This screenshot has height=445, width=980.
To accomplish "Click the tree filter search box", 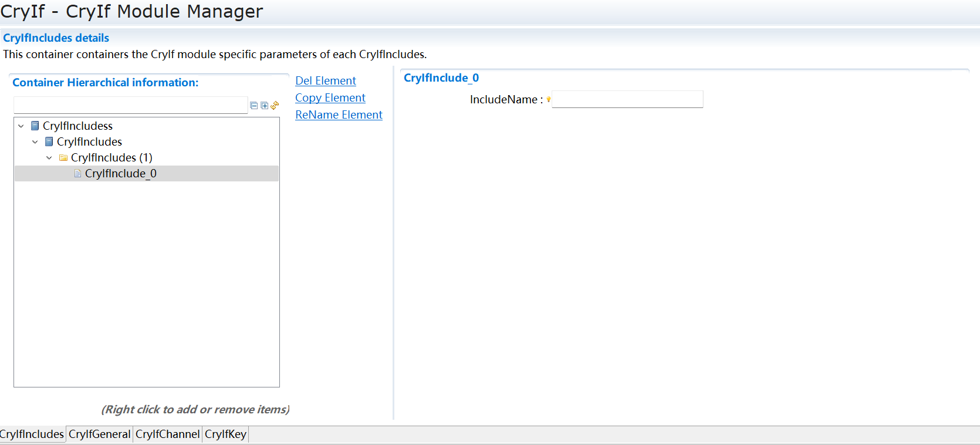I will point(130,105).
